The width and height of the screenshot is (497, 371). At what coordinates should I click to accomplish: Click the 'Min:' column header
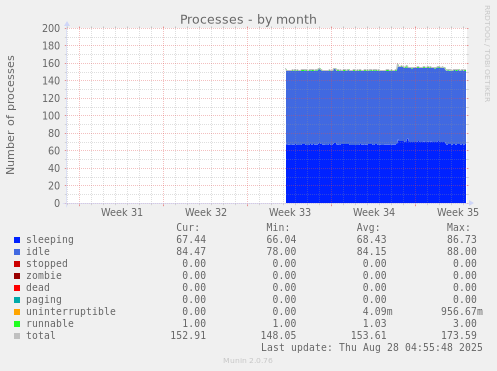click(278, 228)
